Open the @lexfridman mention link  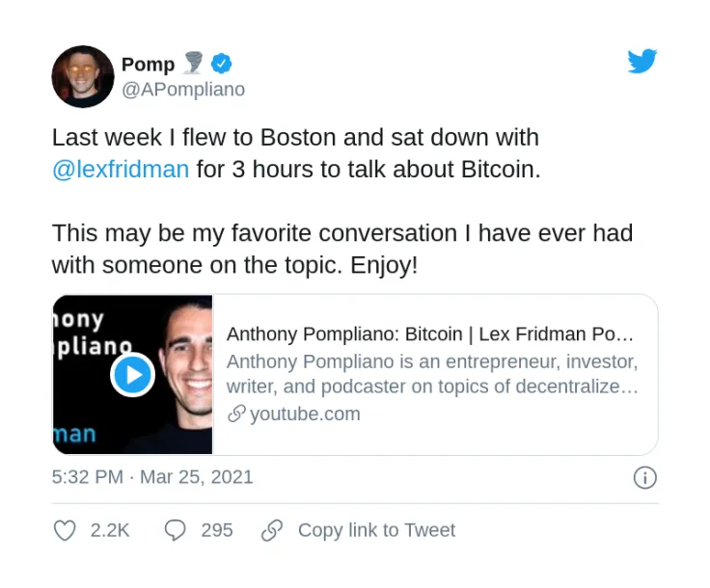pos(121,170)
